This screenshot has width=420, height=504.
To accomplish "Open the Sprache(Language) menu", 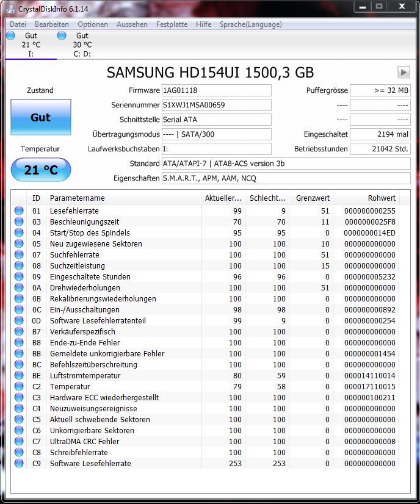I will pyautogui.click(x=250, y=24).
